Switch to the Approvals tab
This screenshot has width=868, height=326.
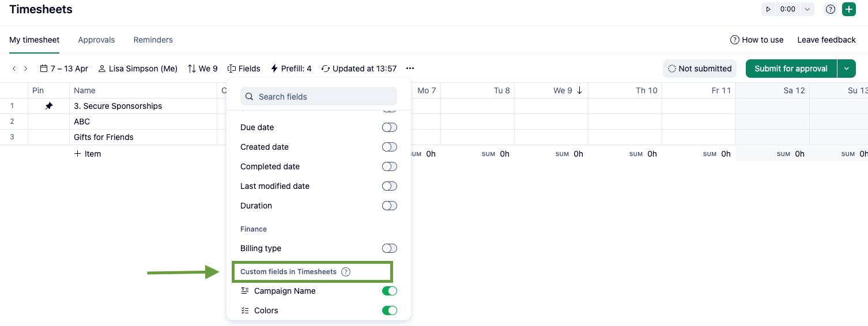96,40
